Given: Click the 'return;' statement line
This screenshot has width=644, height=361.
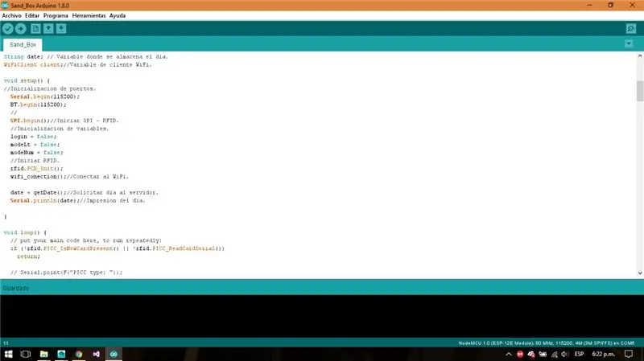Looking at the screenshot, I should 28,256.
